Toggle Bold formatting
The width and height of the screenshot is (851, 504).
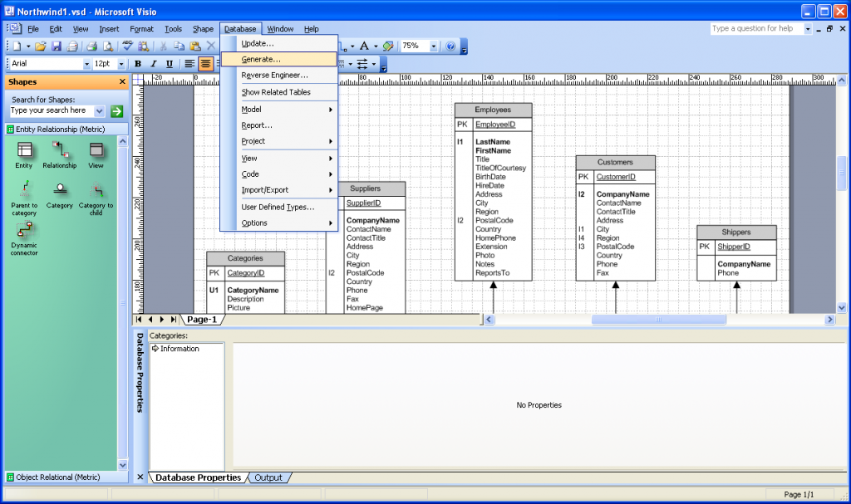[x=138, y=64]
